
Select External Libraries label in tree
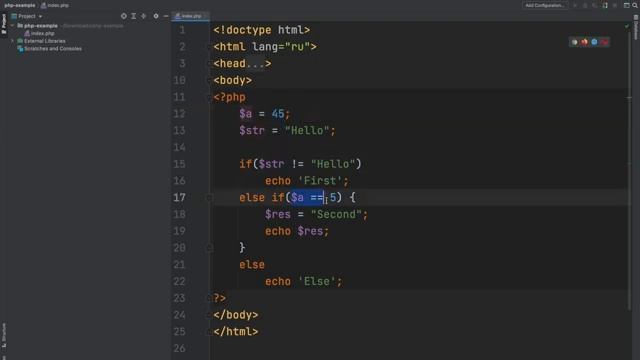click(x=44, y=41)
